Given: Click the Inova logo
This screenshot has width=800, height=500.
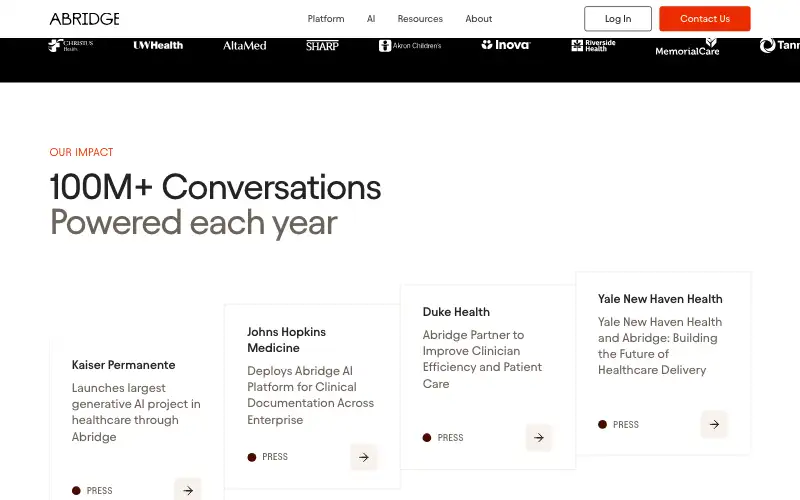Looking at the screenshot, I should [x=506, y=45].
